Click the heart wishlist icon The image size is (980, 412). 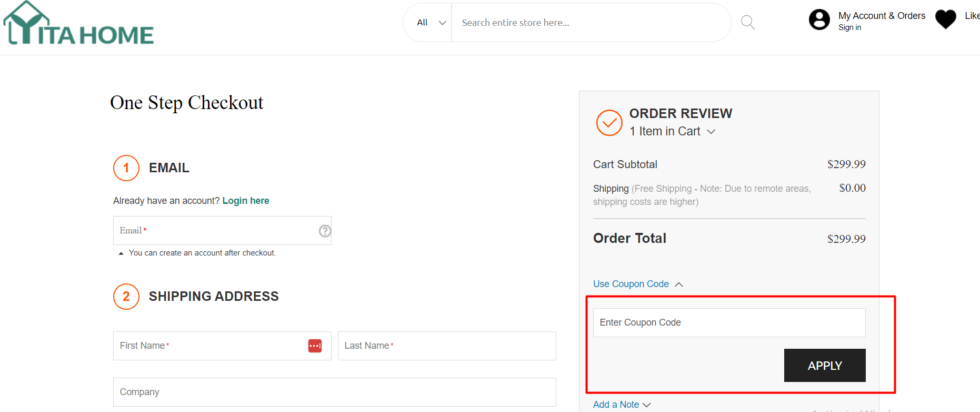[x=946, y=19]
